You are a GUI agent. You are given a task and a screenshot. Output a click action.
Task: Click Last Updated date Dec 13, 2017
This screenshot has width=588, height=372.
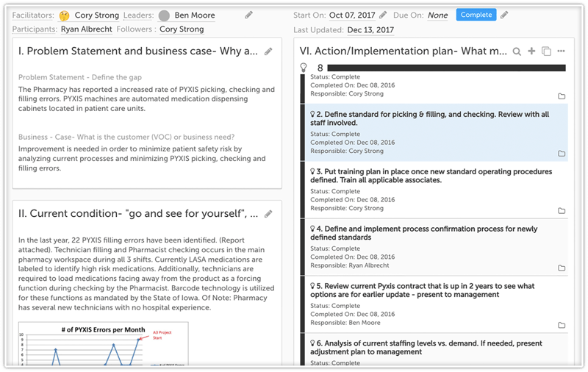click(x=370, y=30)
